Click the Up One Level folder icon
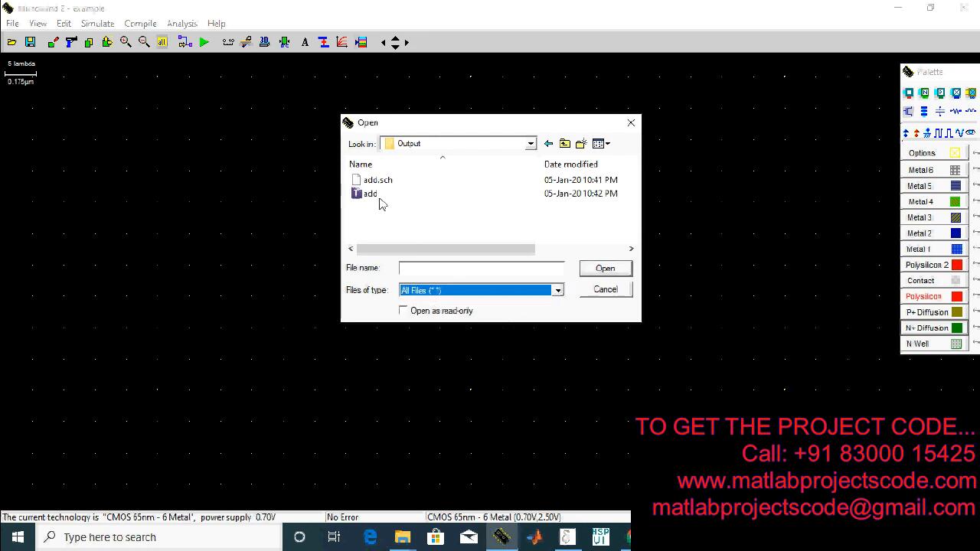This screenshot has width=980, height=551. [565, 144]
